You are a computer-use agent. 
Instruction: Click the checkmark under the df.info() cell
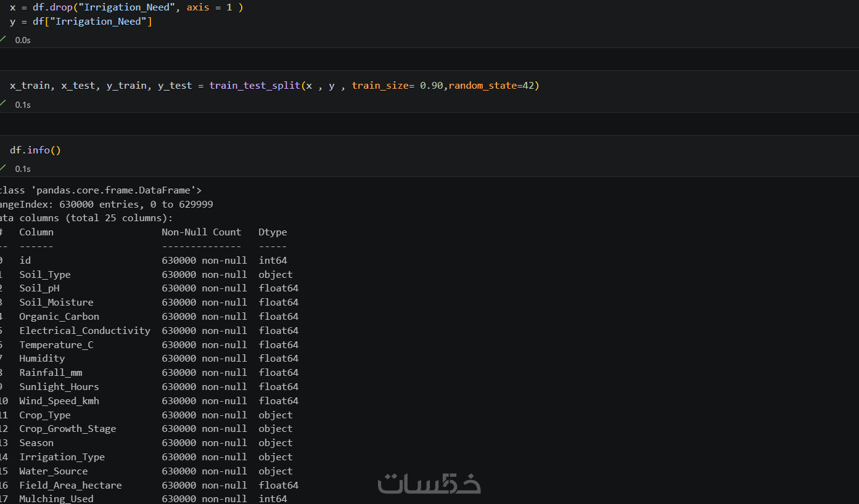(x=2, y=168)
